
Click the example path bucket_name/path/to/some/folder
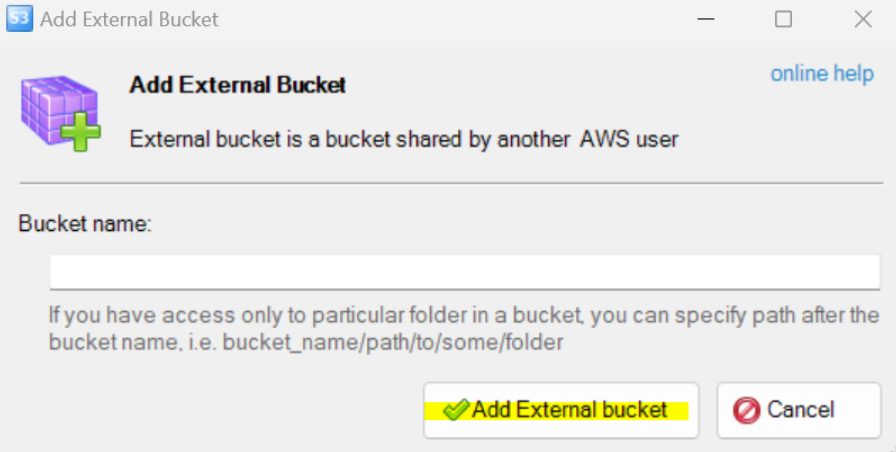pyautogui.click(x=393, y=342)
